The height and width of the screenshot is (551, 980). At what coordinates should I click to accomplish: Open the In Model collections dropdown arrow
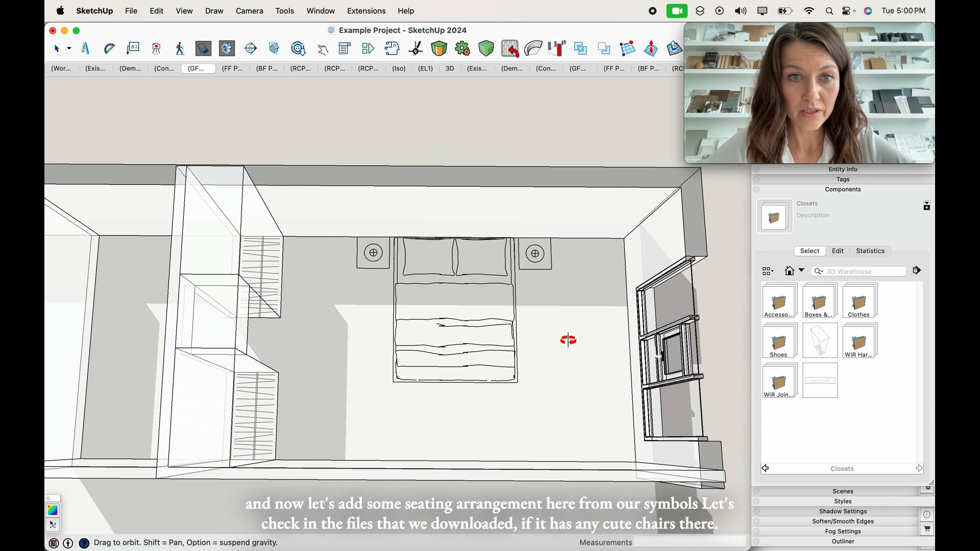[801, 271]
